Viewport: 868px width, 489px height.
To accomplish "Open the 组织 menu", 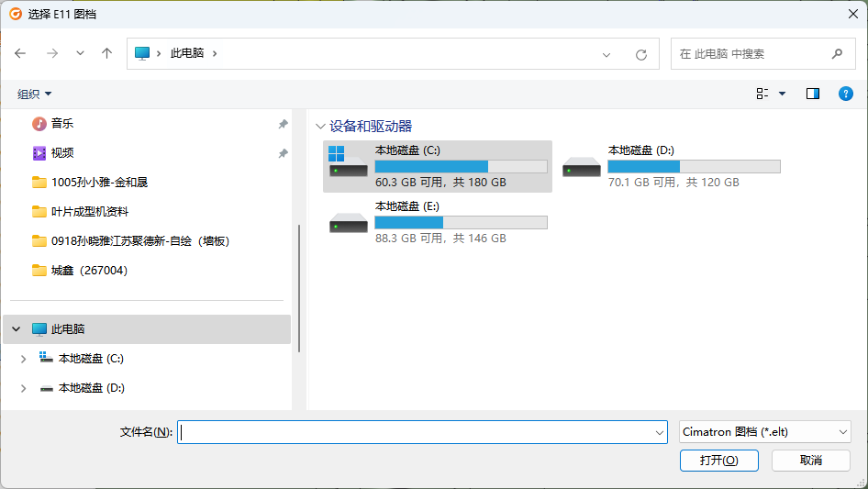I will [x=34, y=94].
